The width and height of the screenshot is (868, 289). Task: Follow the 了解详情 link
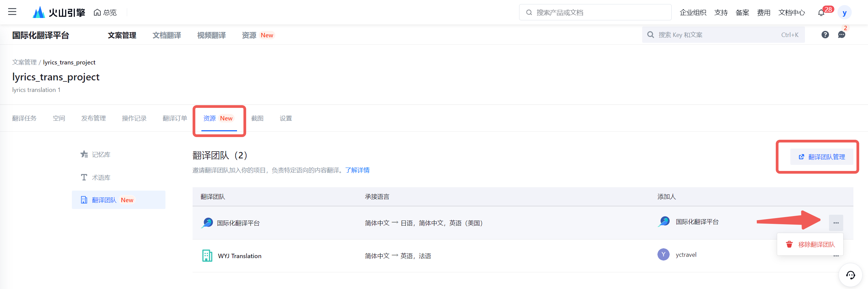[x=357, y=170]
